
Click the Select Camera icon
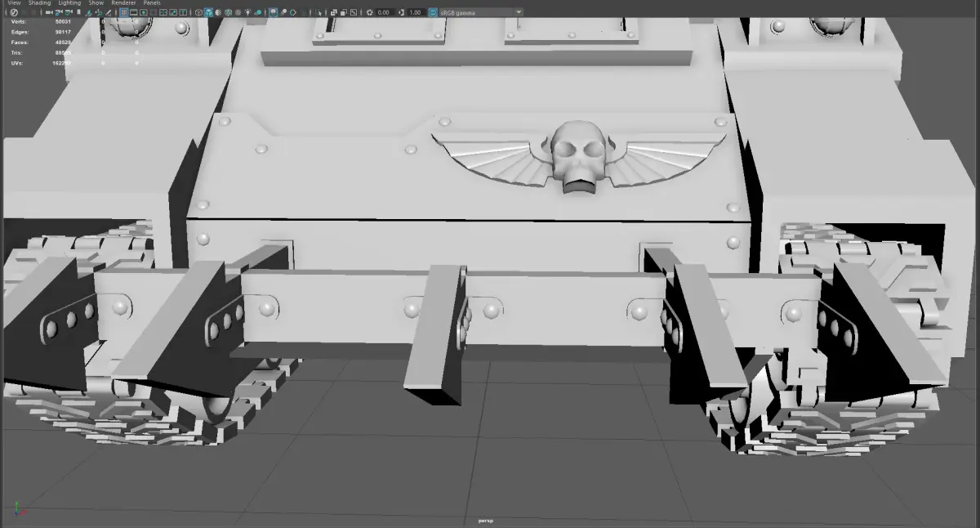[49, 12]
